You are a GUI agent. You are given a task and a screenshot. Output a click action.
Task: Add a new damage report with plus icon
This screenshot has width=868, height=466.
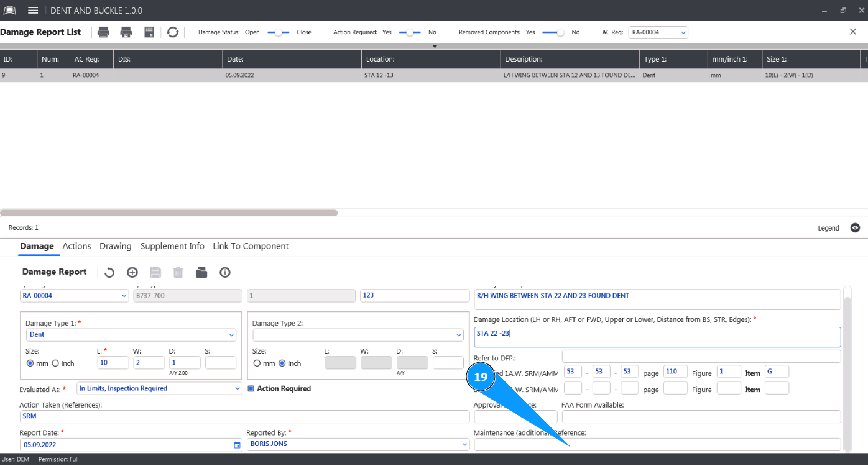click(132, 272)
